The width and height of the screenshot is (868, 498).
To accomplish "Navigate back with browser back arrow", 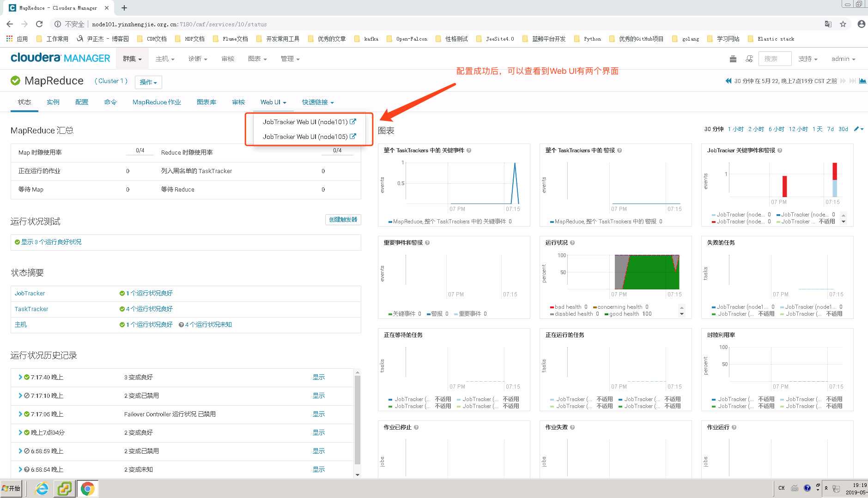I will (10, 24).
